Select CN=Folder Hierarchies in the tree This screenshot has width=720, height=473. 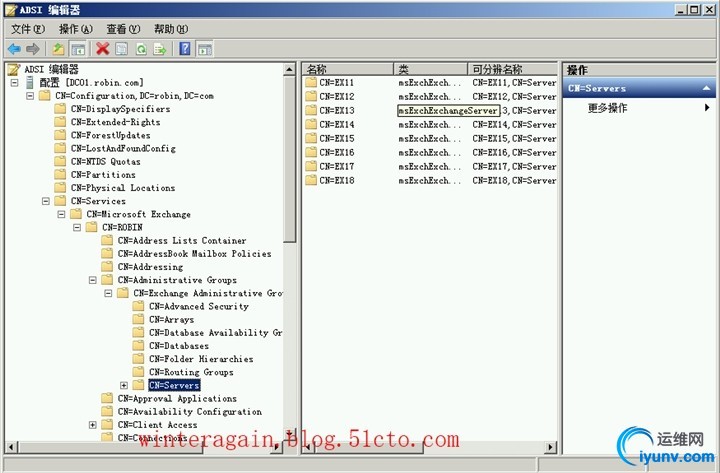click(x=201, y=359)
